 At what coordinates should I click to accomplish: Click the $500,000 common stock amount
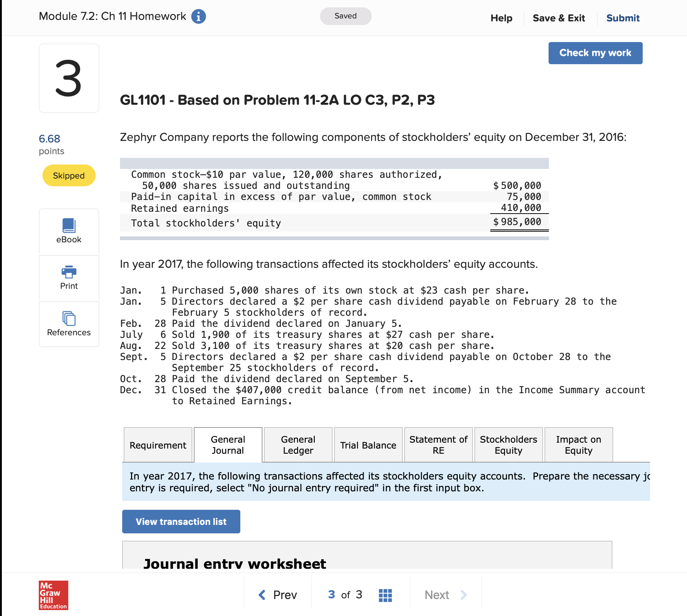pyautogui.click(x=517, y=186)
